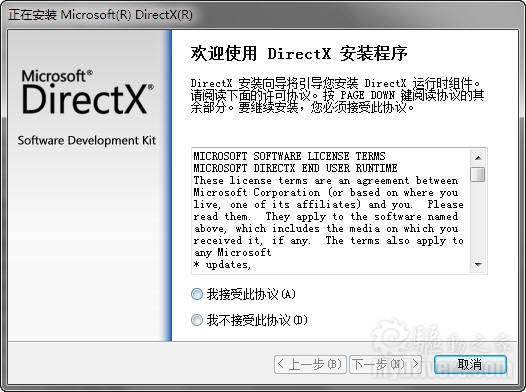
Task: Click the 下一步(N) next button
Action: (385, 364)
